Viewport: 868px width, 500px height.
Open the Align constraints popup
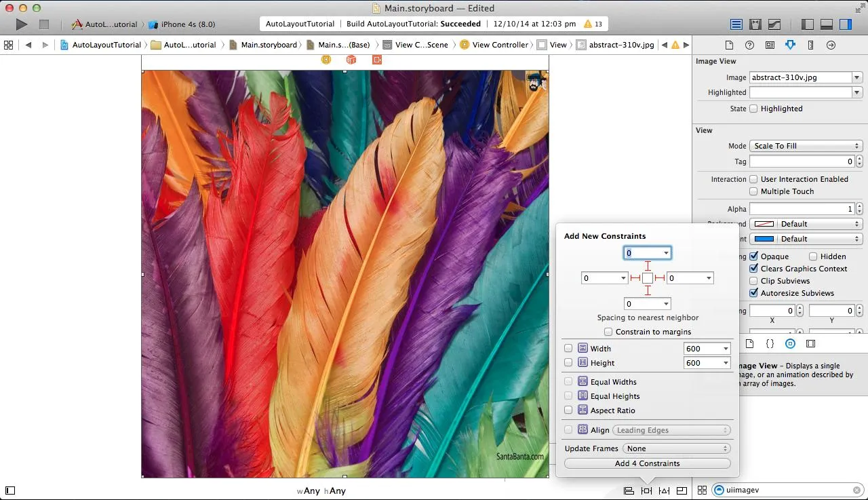coord(629,491)
